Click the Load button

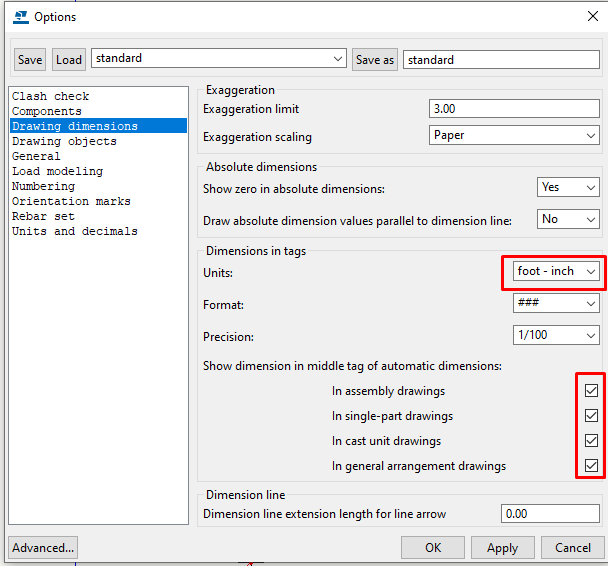pyautogui.click(x=69, y=60)
